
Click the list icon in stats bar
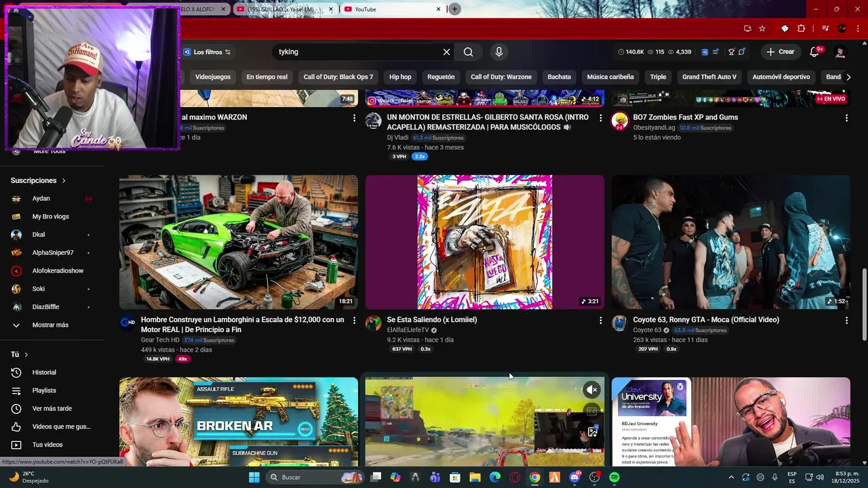click(x=716, y=52)
